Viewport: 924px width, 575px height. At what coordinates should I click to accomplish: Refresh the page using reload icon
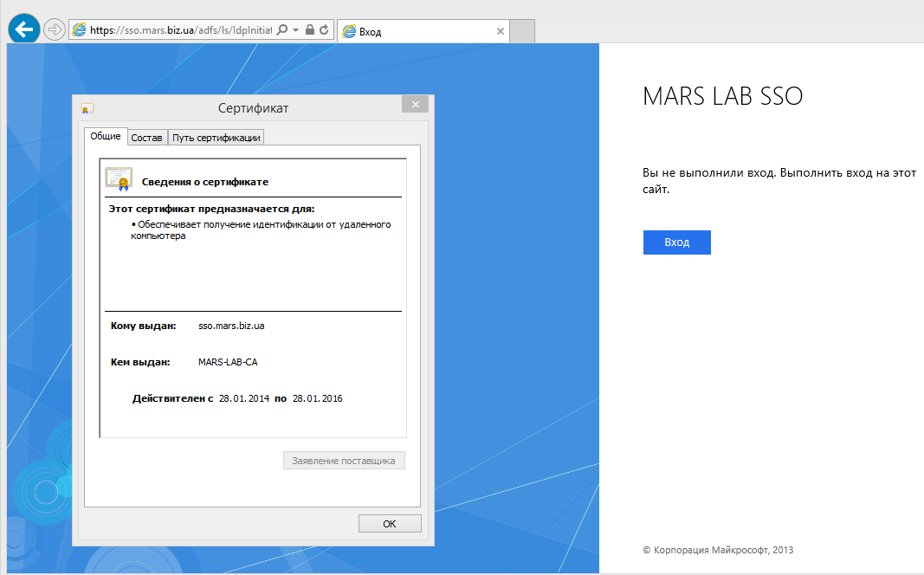click(324, 30)
